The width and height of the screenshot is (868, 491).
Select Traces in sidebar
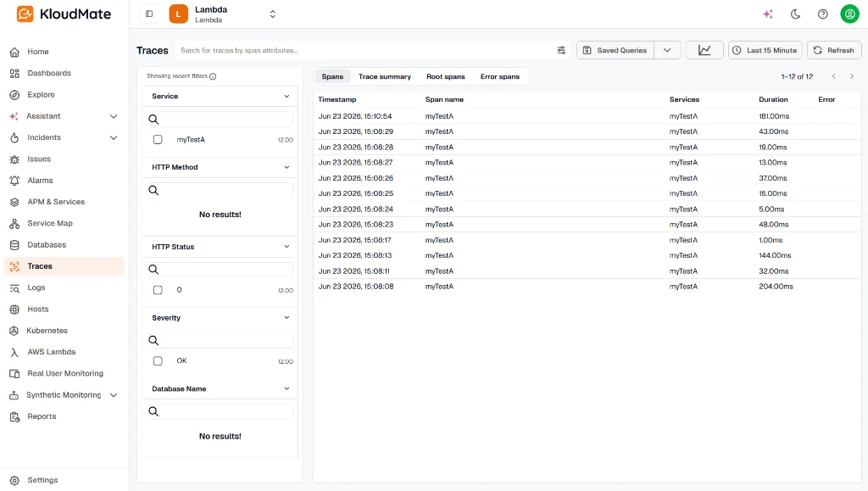tap(64, 266)
